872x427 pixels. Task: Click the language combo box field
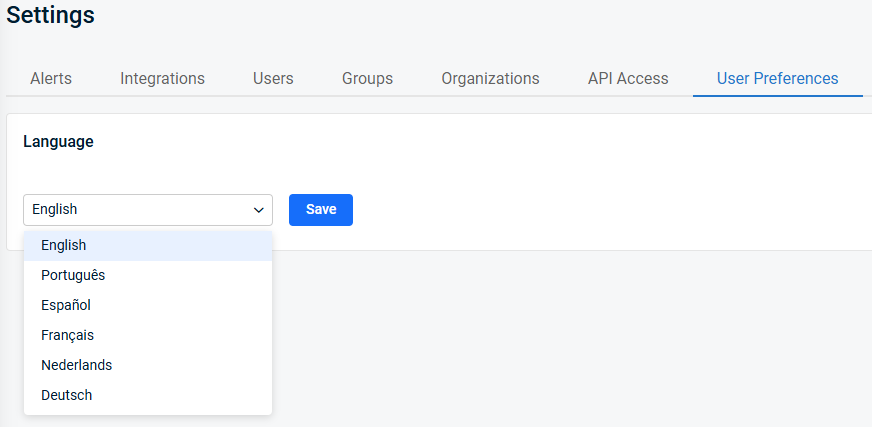click(x=148, y=210)
